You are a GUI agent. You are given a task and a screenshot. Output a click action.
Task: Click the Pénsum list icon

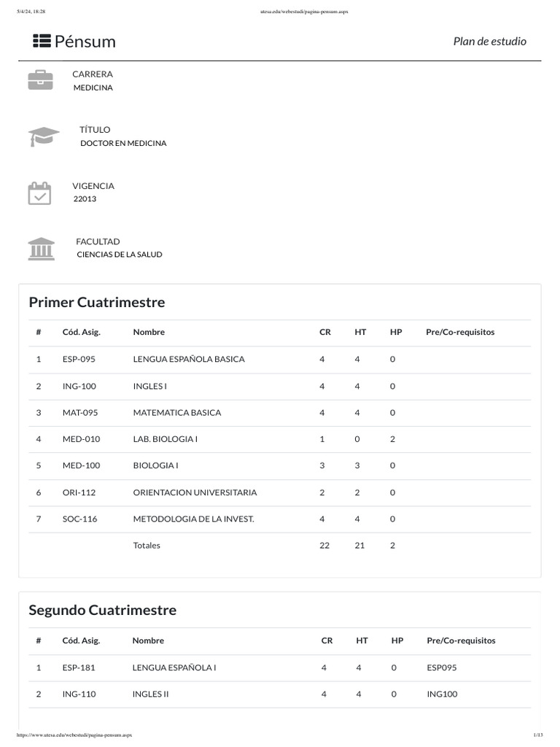coord(42,41)
